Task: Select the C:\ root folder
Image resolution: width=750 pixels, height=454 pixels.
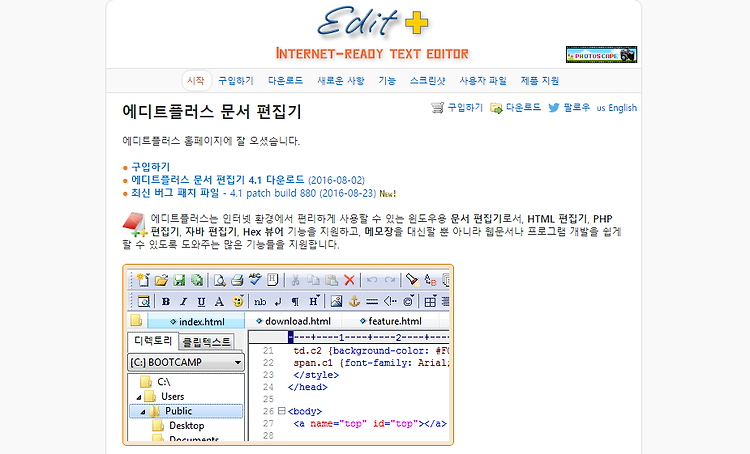Action: coord(155,382)
